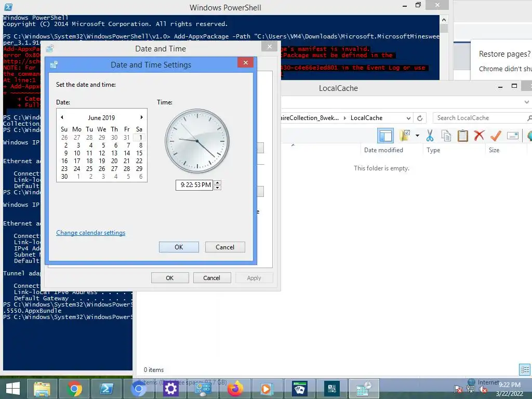Expand the folder options dropdown arrow

point(417,136)
